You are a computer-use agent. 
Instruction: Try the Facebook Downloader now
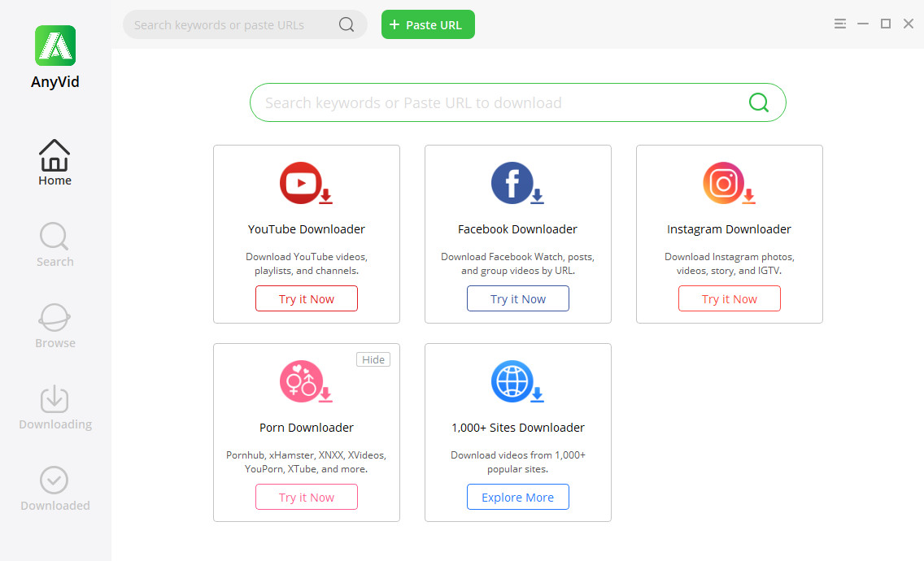pos(518,298)
